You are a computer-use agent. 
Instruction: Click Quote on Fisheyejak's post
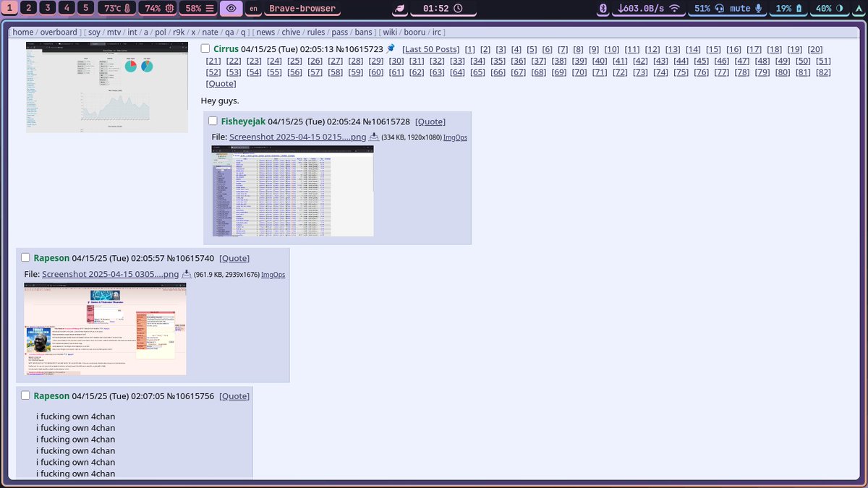click(430, 121)
